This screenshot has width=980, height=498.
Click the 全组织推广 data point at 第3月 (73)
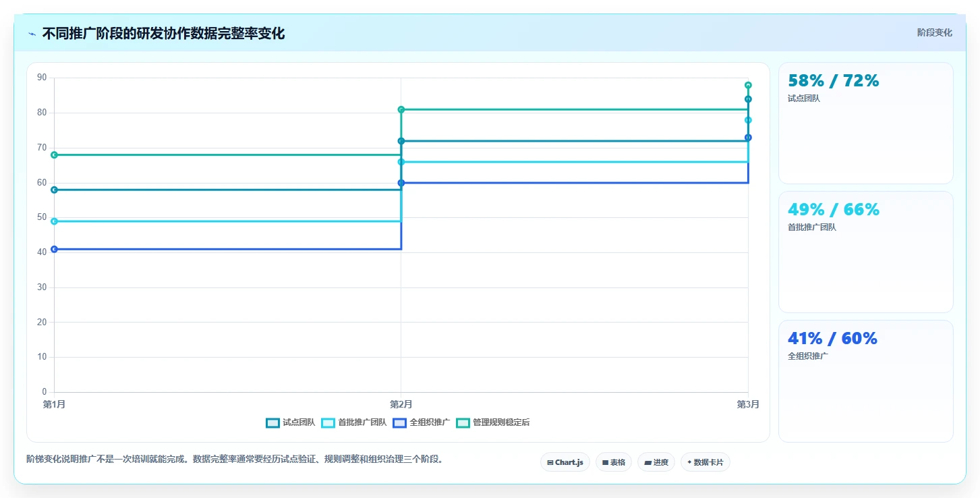pos(748,138)
